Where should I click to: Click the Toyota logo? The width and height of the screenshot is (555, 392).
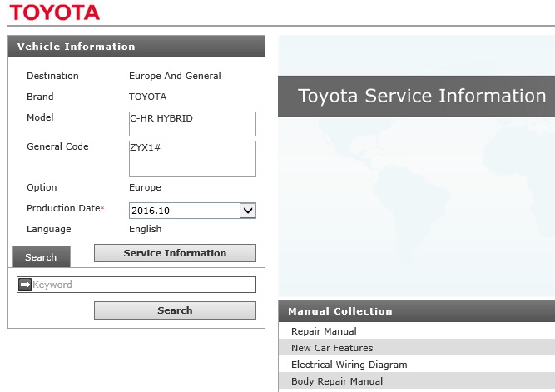(x=55, y=12)
